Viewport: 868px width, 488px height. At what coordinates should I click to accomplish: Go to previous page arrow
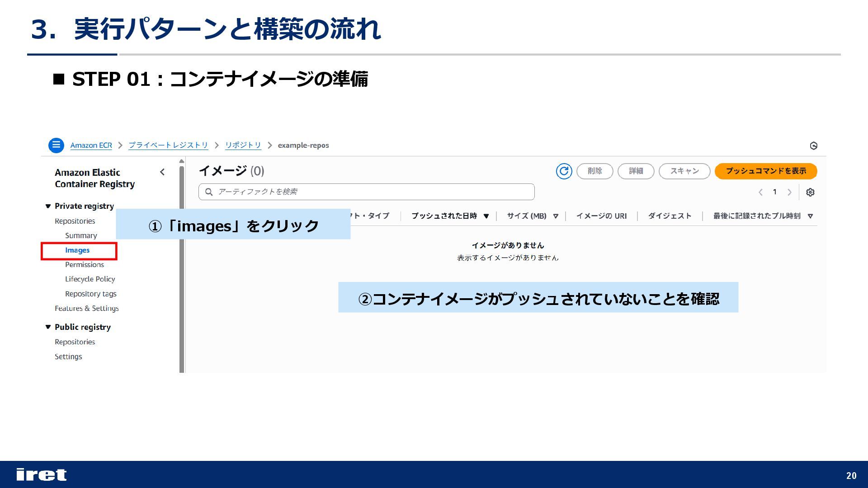[x=760, y=192]
